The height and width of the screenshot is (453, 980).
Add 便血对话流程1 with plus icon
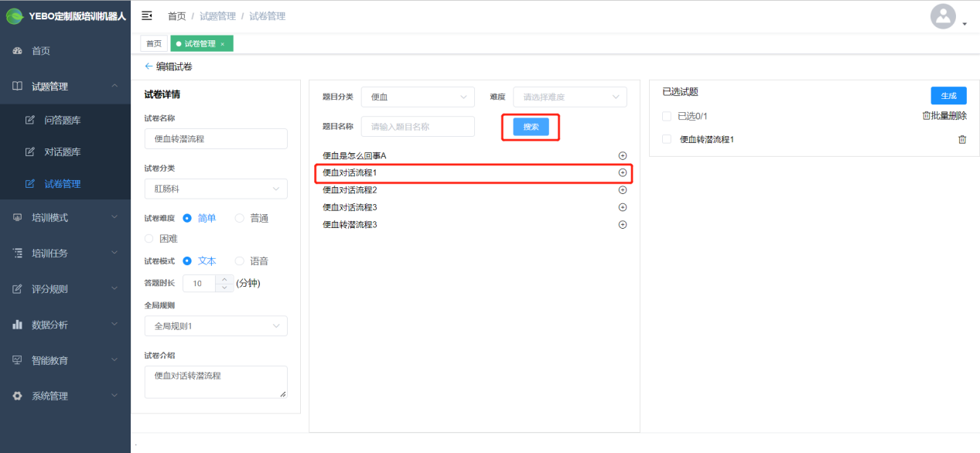click(x=623, y=173)
